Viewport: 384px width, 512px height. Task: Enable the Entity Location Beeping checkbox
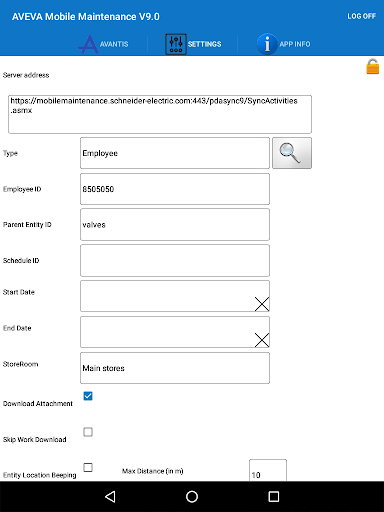[88, 467]
